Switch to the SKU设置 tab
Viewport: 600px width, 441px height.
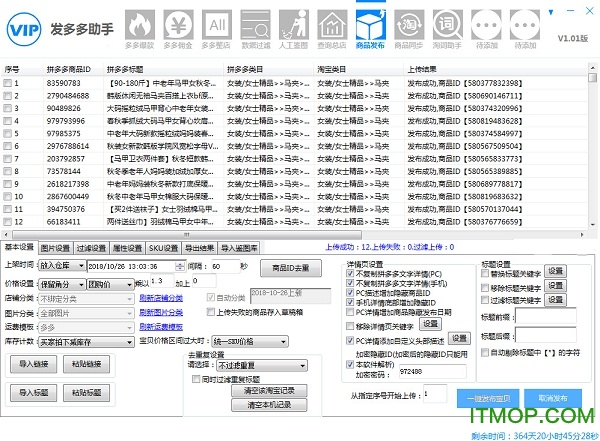[164, 248]
